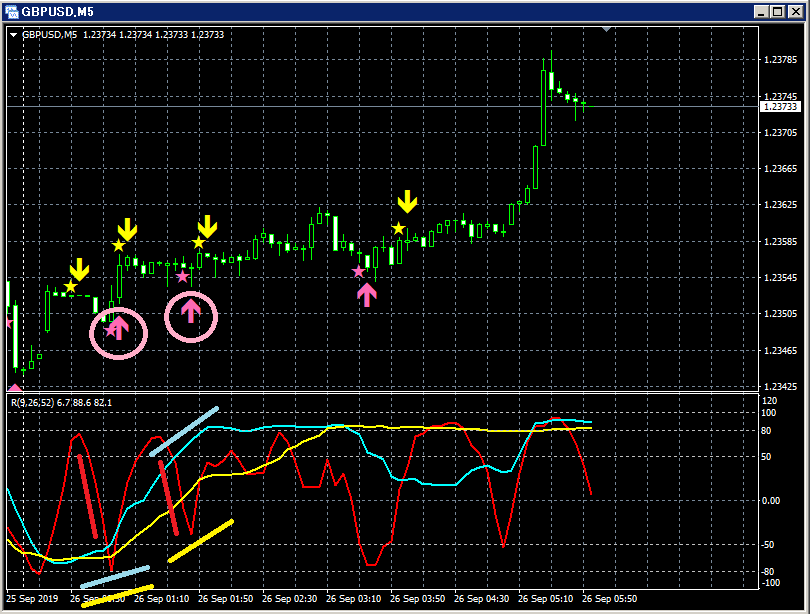Viewport: 810px width, 614px height.
Task: Click the price scale value 1.23705
Action: 781,133
